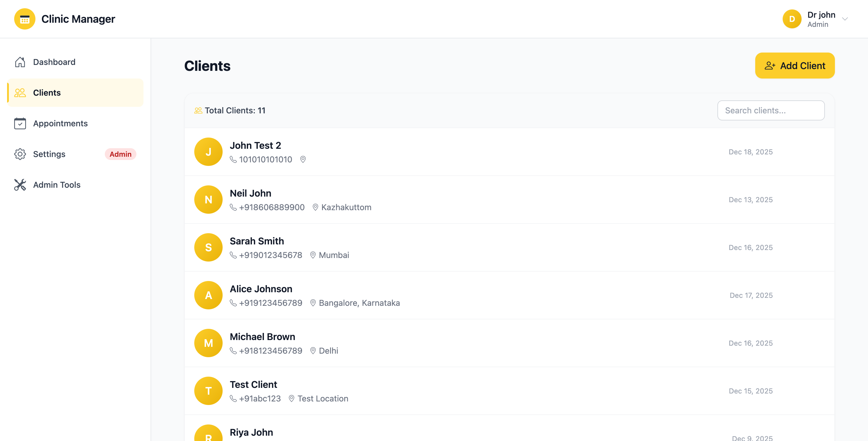
Task: Click the Dashboard house icon
Action: (x=20, y=62)
